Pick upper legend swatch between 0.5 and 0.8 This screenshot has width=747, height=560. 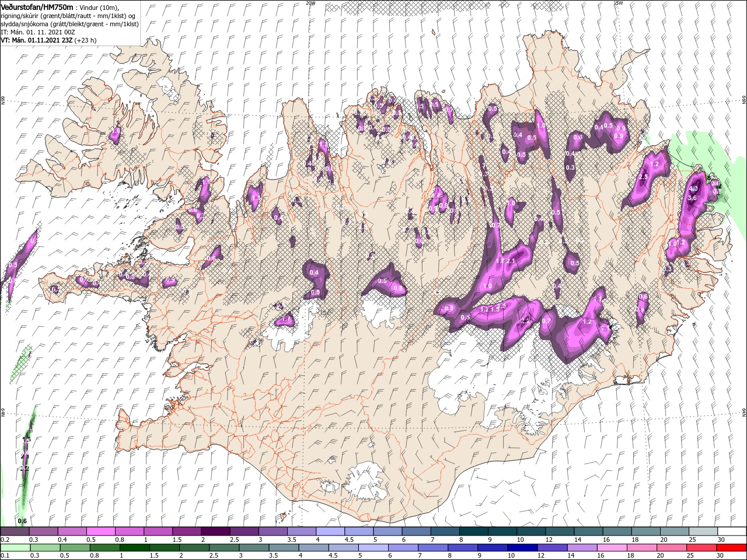pos(102,531)
